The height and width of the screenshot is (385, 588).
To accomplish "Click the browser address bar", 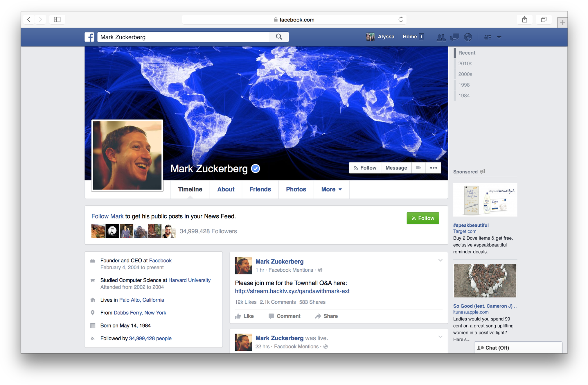I will (x=294, y=19).
